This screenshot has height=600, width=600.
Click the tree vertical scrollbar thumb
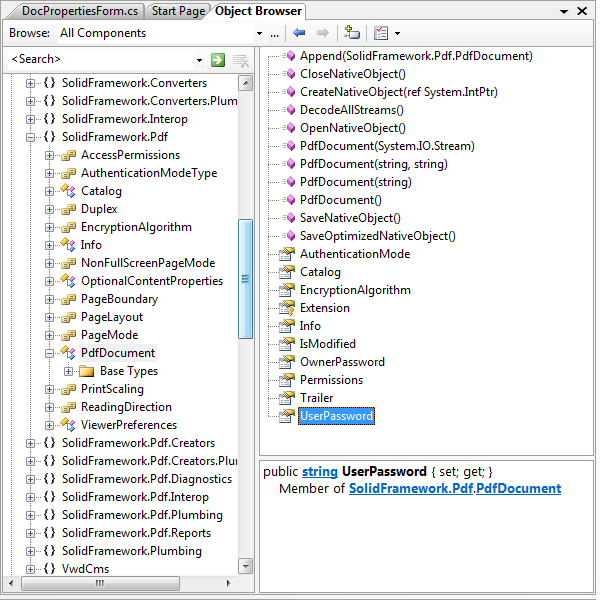click(245, 279)
